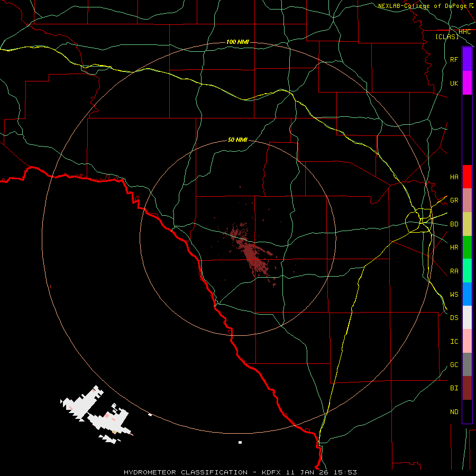Click the HA legend label
This screenshot has width=476, height=476.
[x=454, y=177]
